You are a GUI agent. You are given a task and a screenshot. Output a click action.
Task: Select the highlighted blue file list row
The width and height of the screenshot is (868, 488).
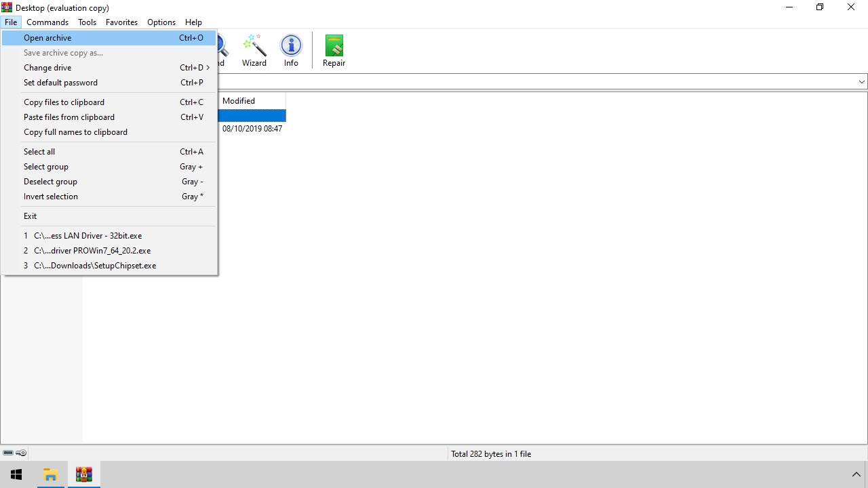(x=252, y=116)
